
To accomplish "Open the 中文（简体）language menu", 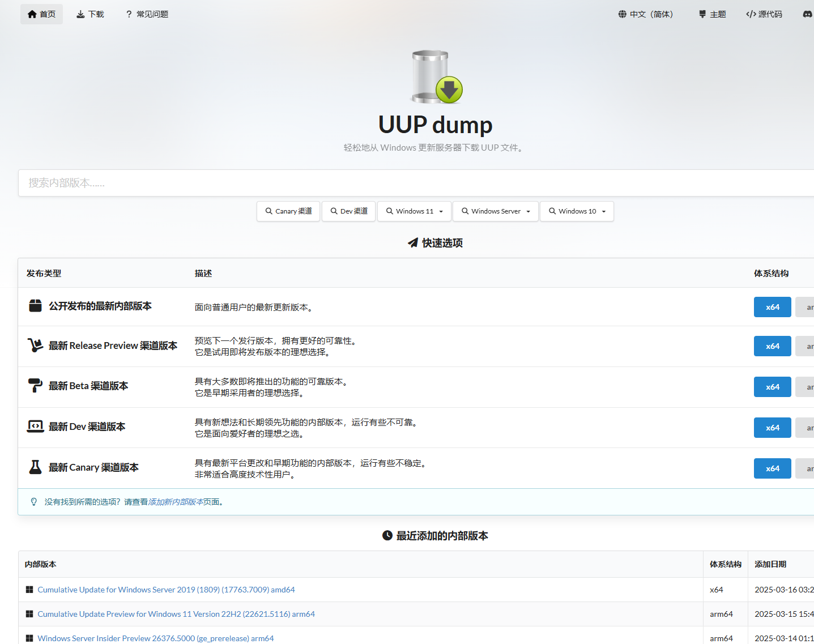I will click(646, 14).
